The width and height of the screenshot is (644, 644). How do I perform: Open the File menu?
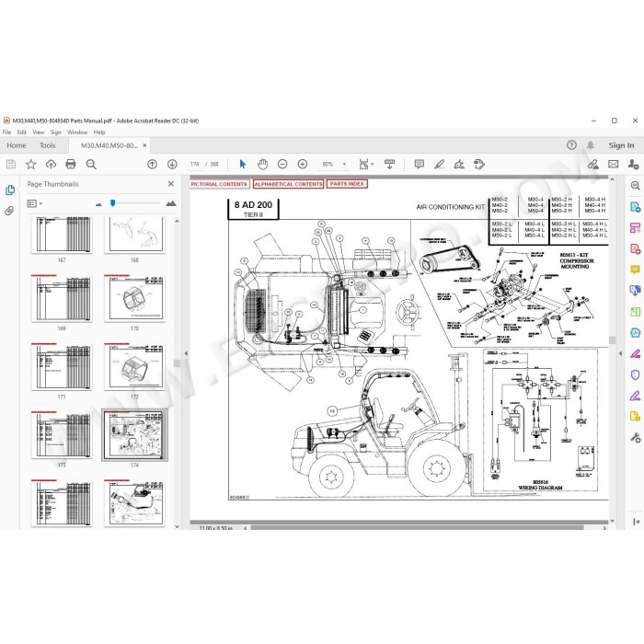pyautogui.click(x=7, y=132)
